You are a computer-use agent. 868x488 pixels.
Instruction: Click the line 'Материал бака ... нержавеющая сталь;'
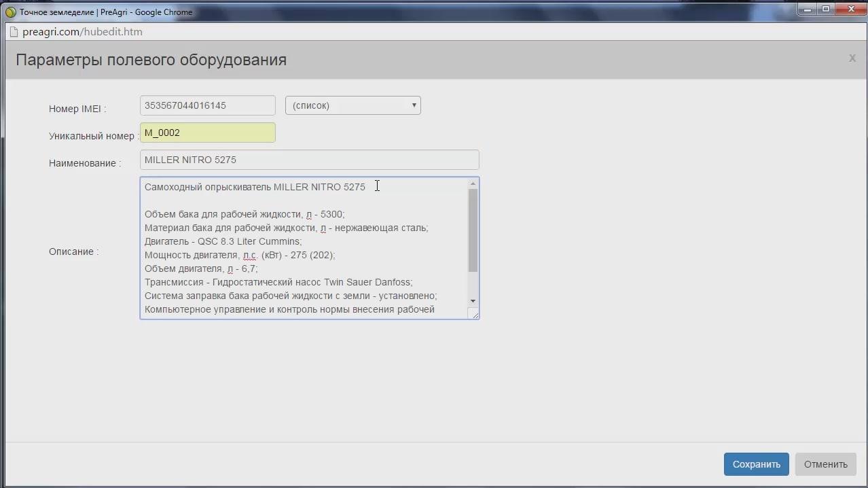click(x=286, y=228)
